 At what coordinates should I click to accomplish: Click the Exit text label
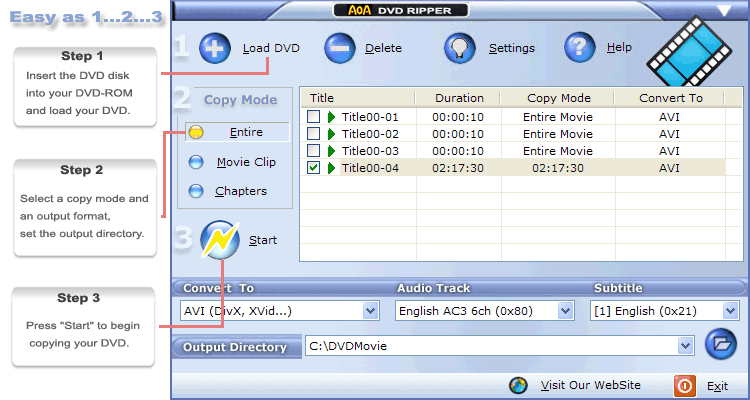click(x=717, y=386)
